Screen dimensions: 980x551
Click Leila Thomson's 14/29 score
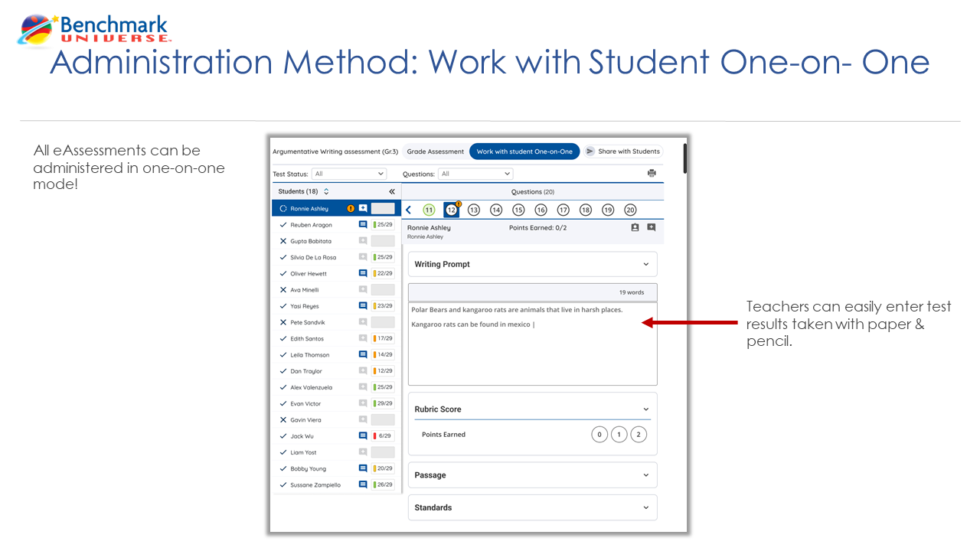tap(383, 355)
